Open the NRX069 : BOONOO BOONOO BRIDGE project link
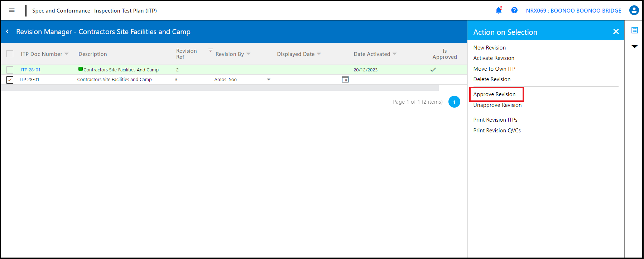 point(573,11)
